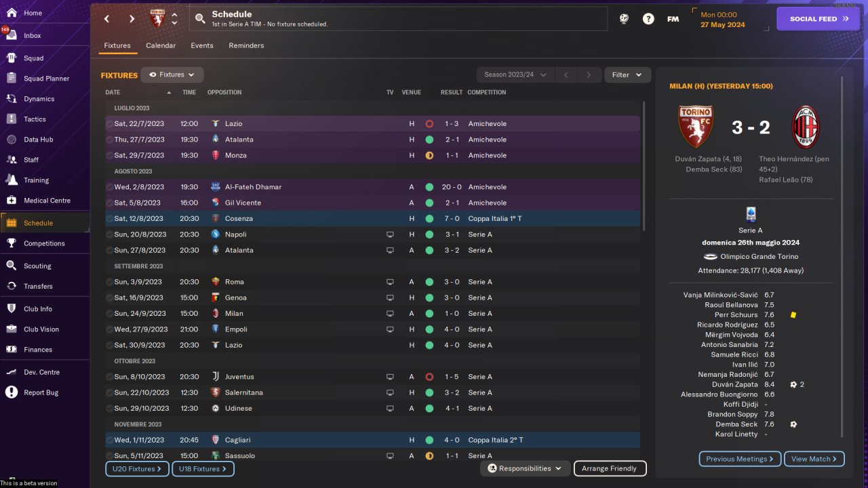Open the Finances icon
This screenshot has height=488, width=868.
point(12,350)
